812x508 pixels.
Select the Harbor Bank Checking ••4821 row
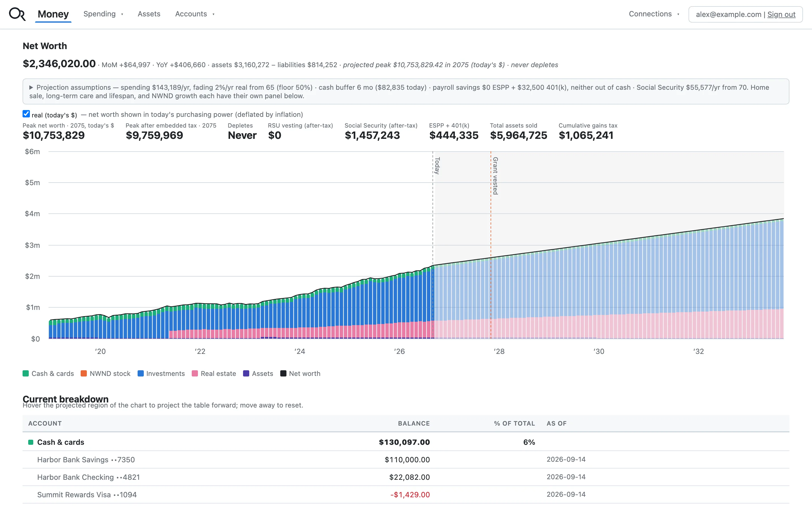406,477
